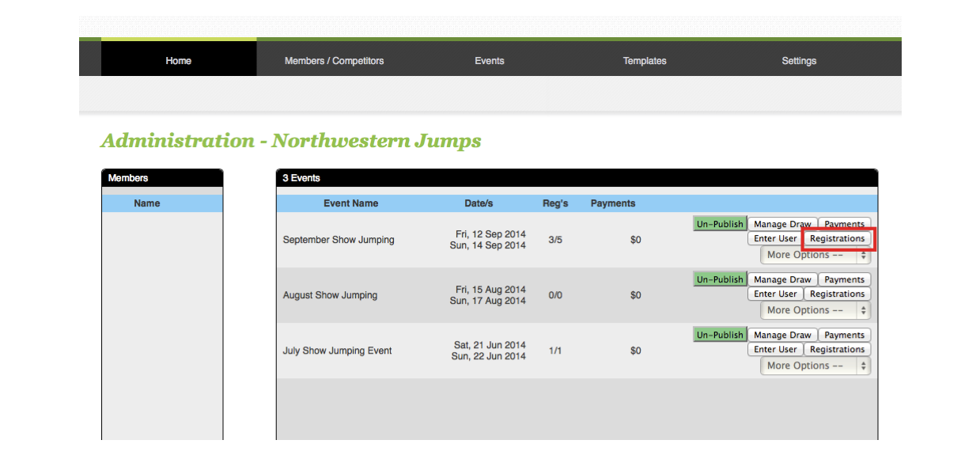
Task: Un-Publish the July Show Jumping Event
Action: (x=720, y=335)
